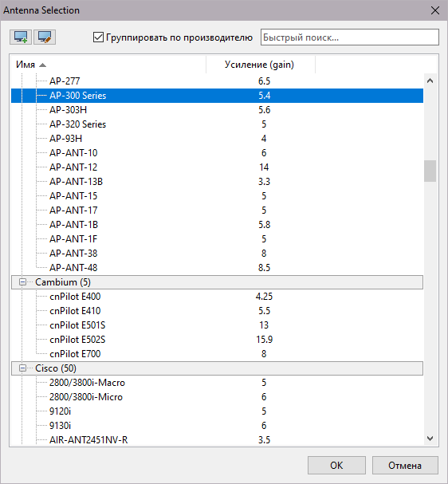
Task: Click gain value 6.5 of AP-277
Action: pos(265,81)
